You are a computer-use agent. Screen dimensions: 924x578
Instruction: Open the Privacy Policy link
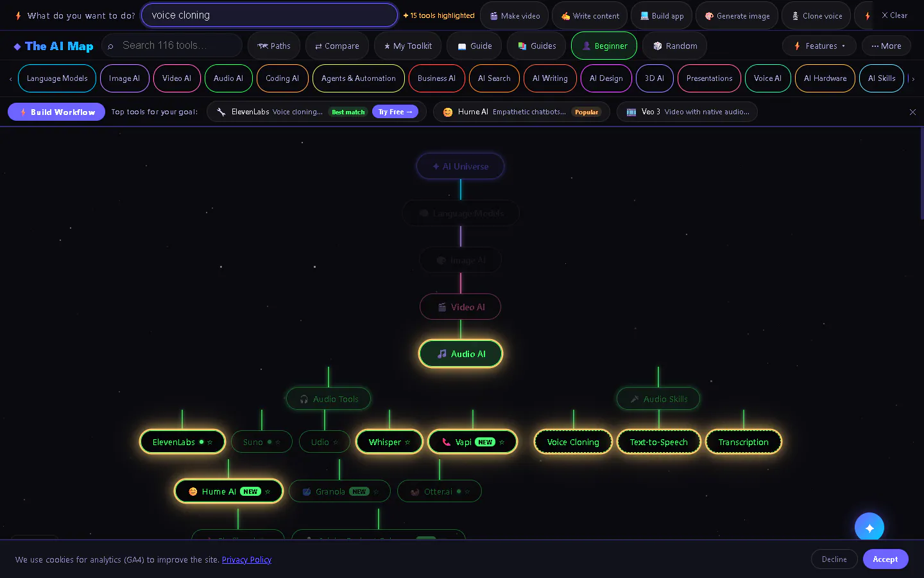[246, 560]
